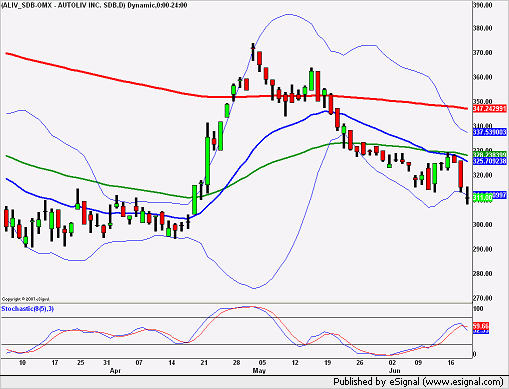Click the date label 12 on time axis
The image size is (509, 389).
[295, 363]
